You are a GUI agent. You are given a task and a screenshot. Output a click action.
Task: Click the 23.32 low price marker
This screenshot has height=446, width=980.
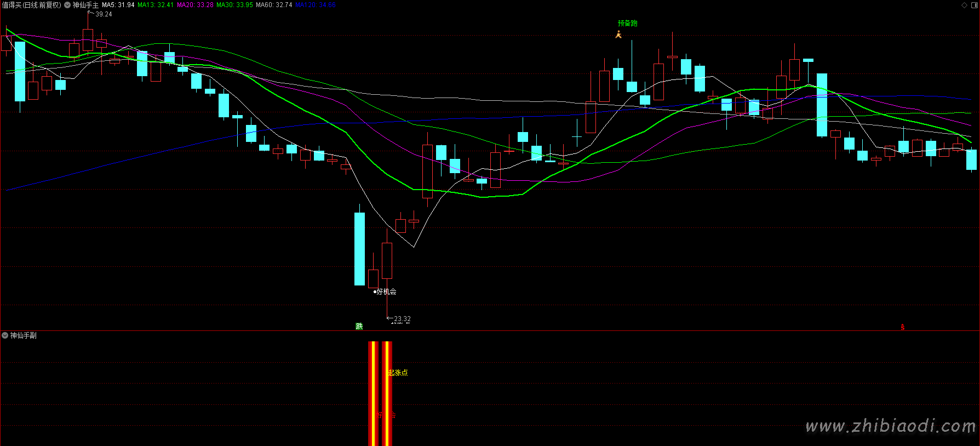pos(402,318)
